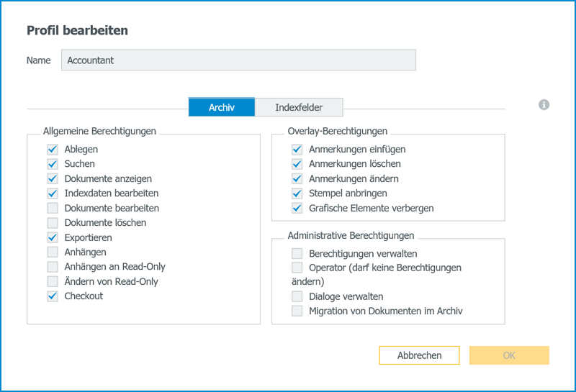Uncheck Indexdaten bearbeiten
The width and height of the screenshot is (576, 392).
53,193
